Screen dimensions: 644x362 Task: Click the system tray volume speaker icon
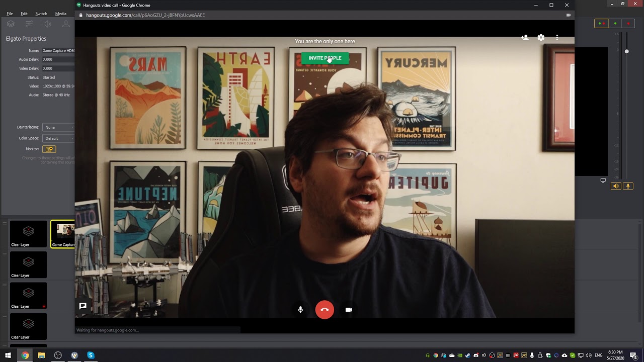coord(588,355)
